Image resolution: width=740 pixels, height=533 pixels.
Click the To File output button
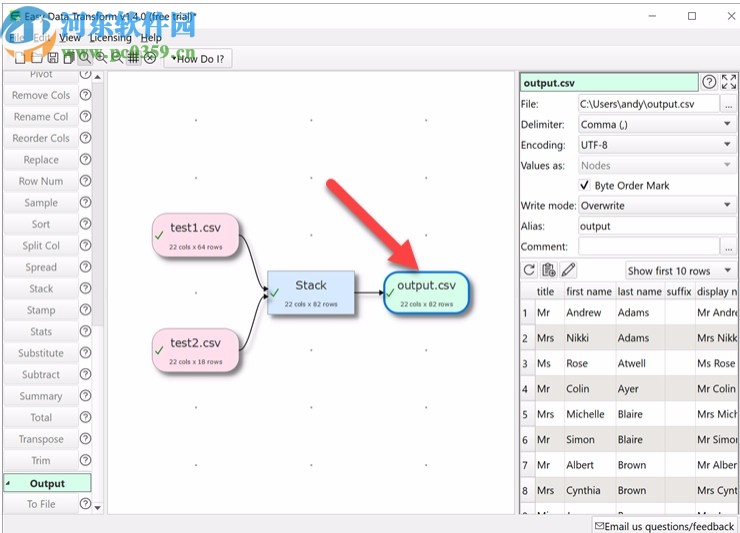coord(41,504)
